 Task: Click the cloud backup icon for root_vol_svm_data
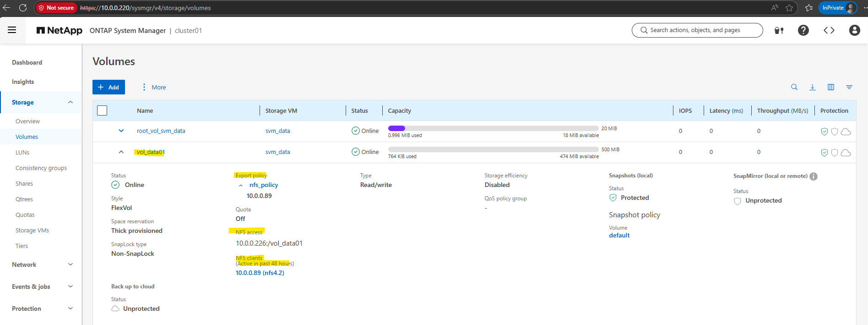846,132
